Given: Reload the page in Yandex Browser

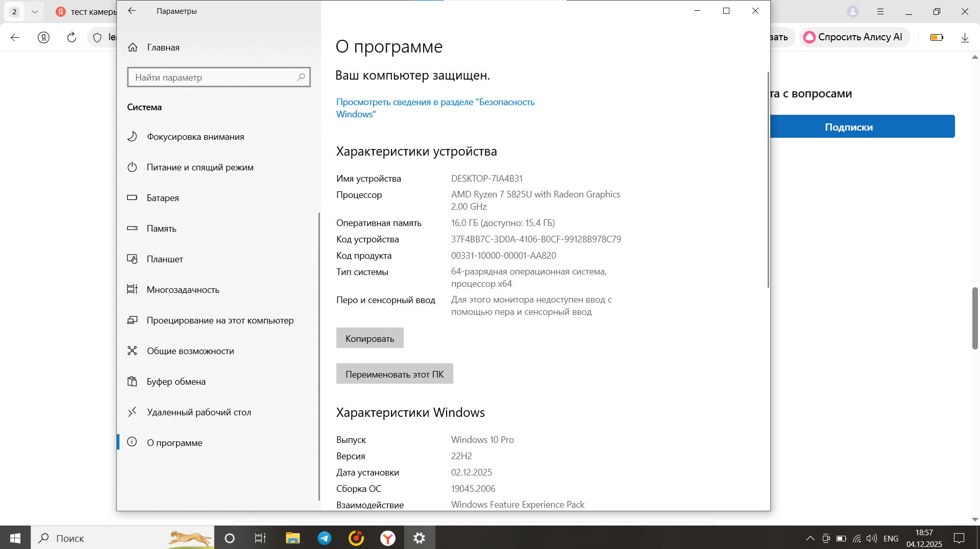Looking at the screenshot, I should pyautogui.click(x=71, y=37).
